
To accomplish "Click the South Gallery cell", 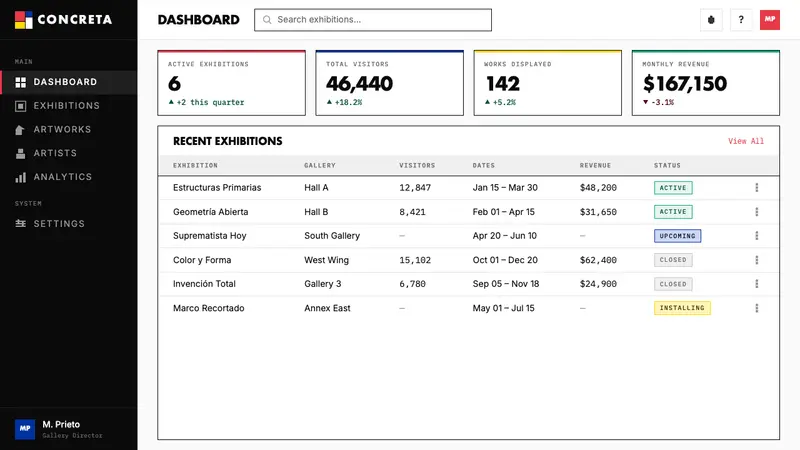I will tap(332, 236).
